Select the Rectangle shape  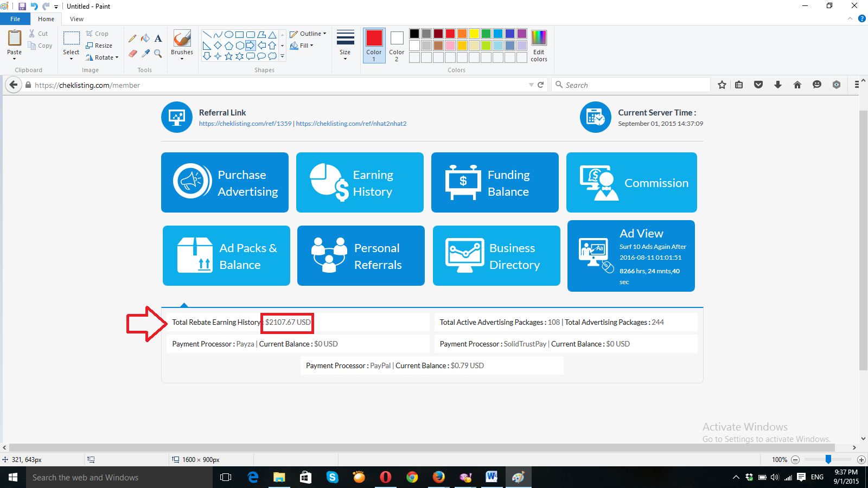tap(240, 35)
